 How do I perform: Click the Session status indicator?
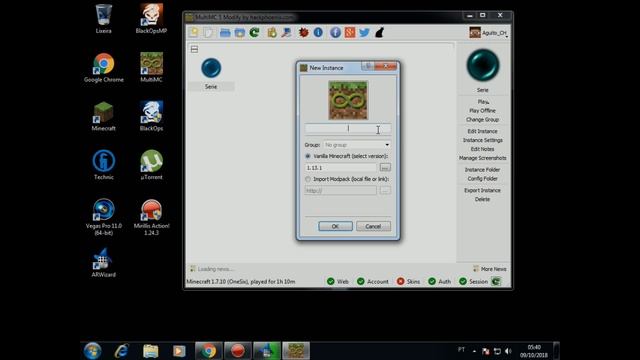tap(473, 281)
